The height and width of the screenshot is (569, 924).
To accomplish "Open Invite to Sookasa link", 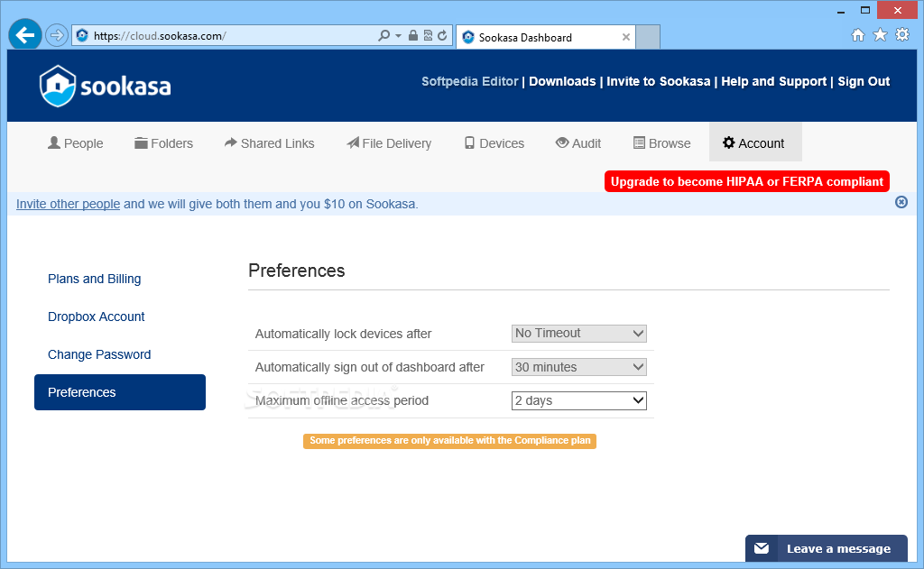I will [x=658, y=81].
